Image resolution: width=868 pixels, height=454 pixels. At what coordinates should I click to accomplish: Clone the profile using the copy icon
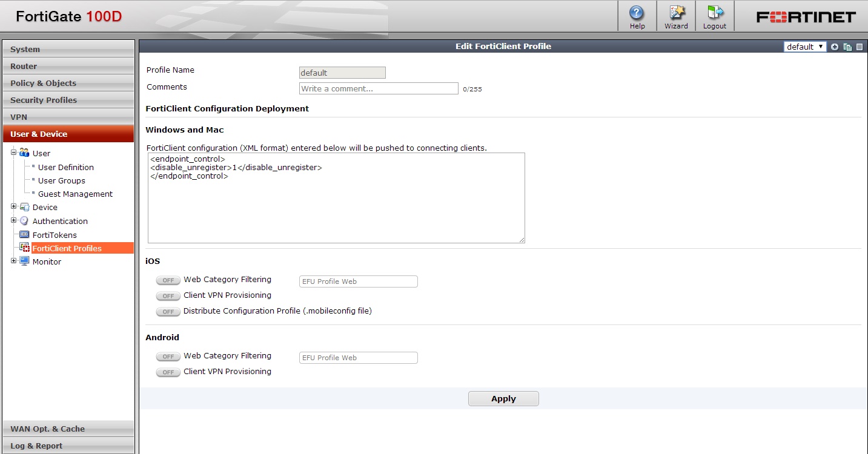(847, 47)
